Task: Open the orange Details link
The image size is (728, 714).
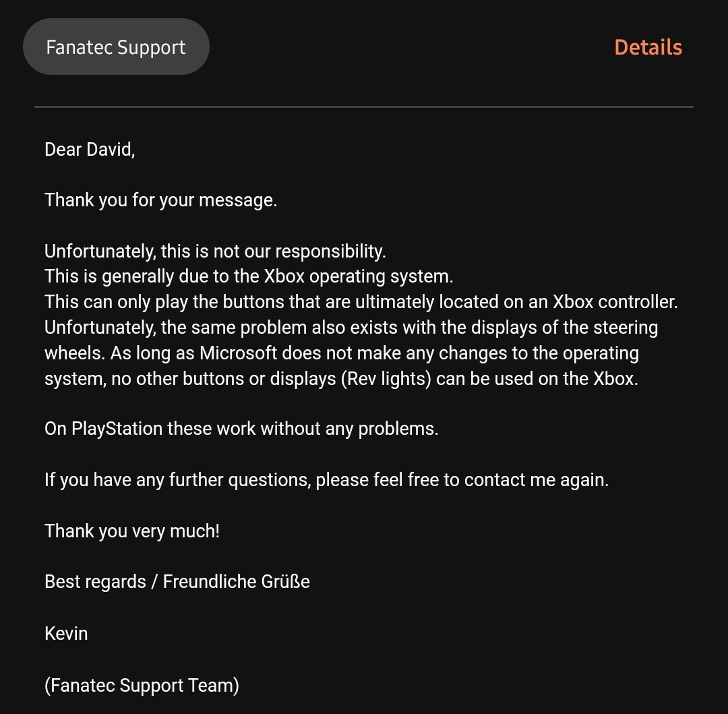Action: point(648,47)
